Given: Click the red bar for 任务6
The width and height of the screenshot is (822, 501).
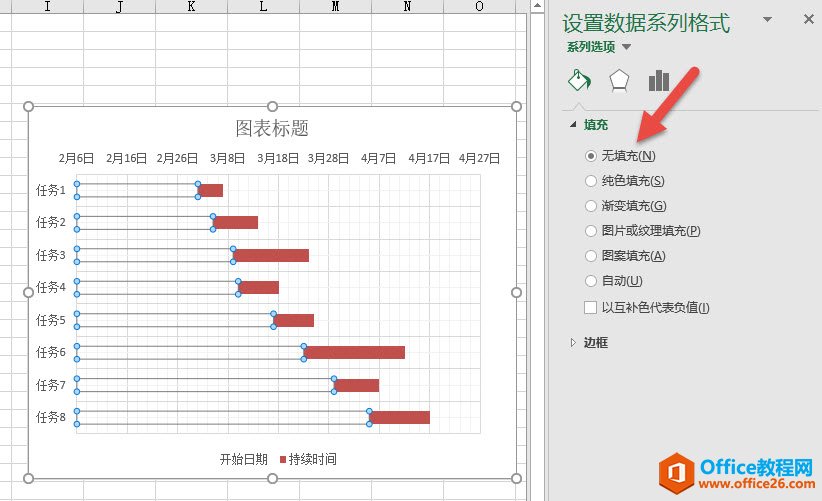Looking at the screenshot, I should pyautogui.click(x=355, y=352).
